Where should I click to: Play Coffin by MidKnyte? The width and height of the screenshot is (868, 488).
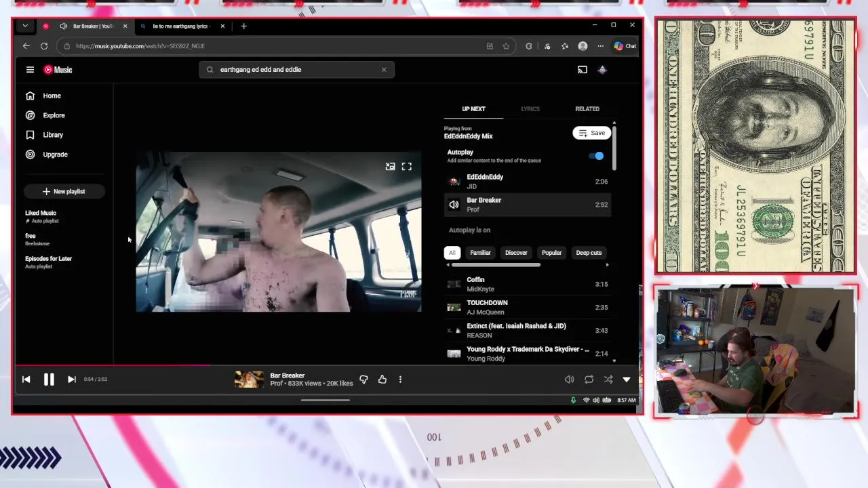click(x=527, y=285)
